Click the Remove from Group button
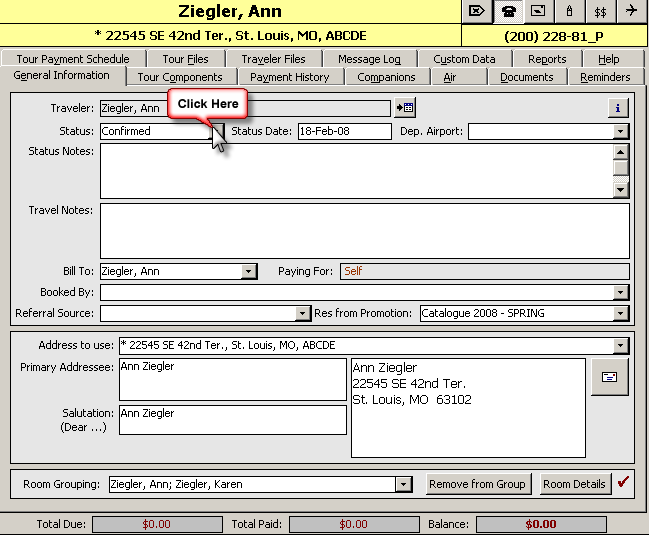Screen dimensions: 649x535 coord(477,484)
